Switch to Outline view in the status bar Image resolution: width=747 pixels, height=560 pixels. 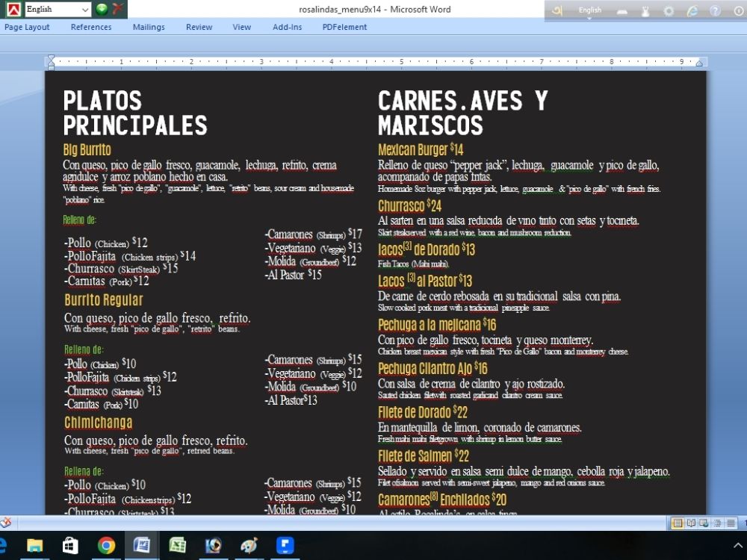(717, 523)
